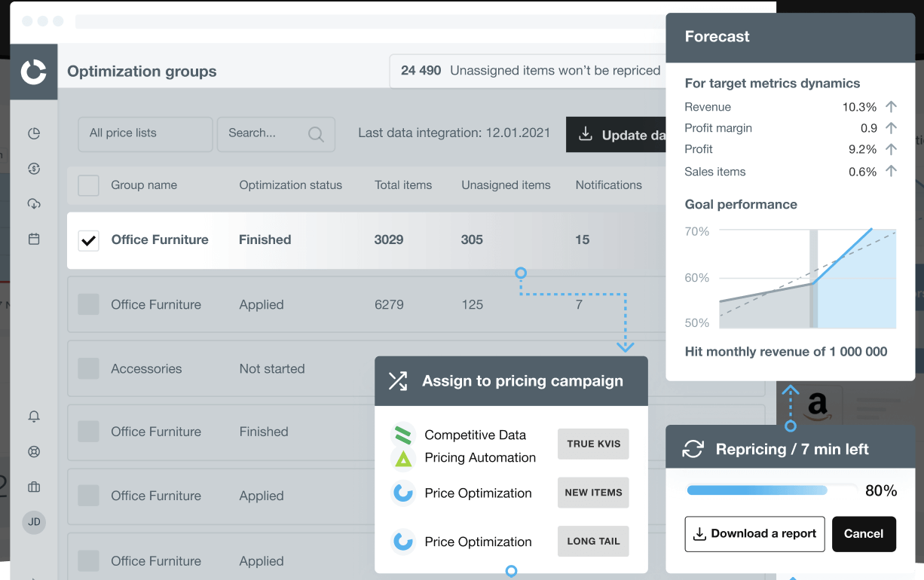Open the notifications bell icon

click(x=34, y=417)
